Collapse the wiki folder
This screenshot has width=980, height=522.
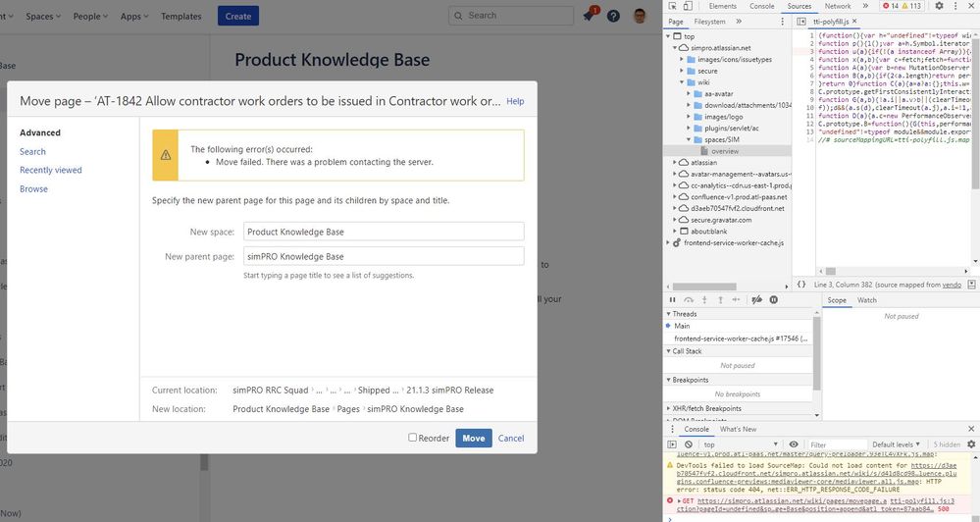tap(682, 82)
